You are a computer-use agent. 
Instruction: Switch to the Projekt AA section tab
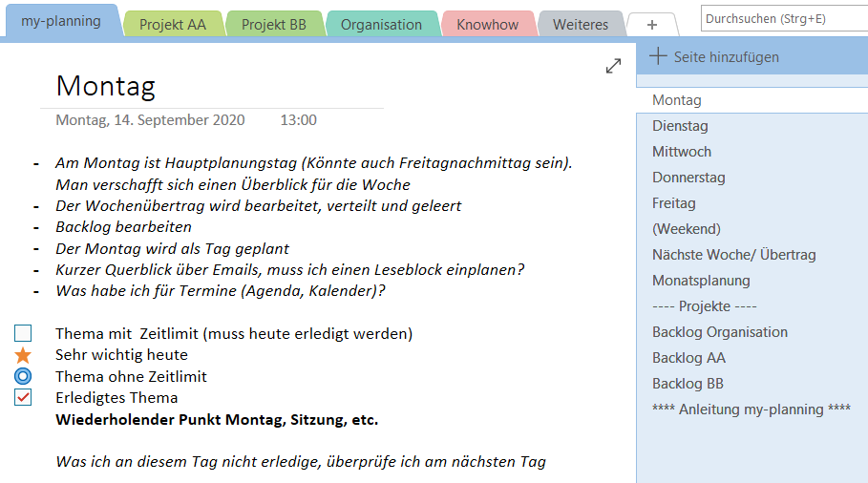(174, 25)
